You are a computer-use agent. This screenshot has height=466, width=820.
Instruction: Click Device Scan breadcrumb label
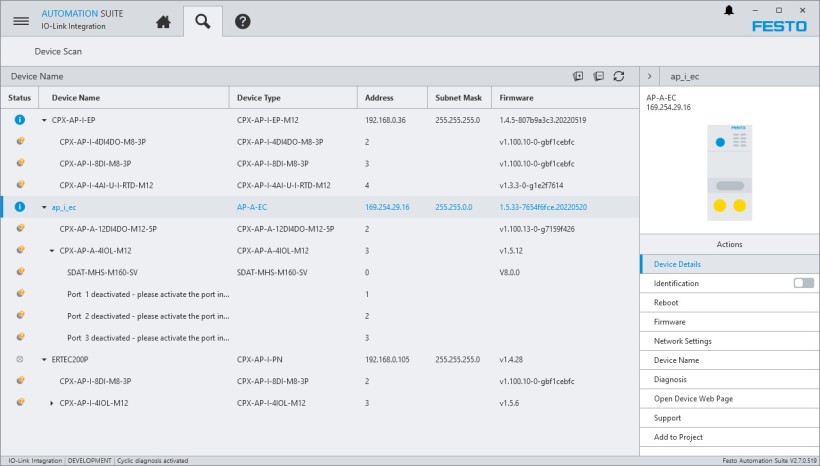tap(58, 51)
